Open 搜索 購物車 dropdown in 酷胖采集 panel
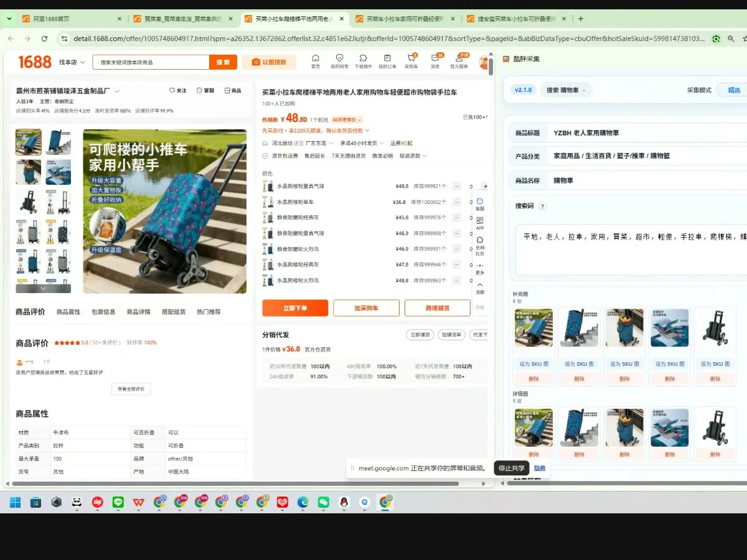 (x=566, y=90)
